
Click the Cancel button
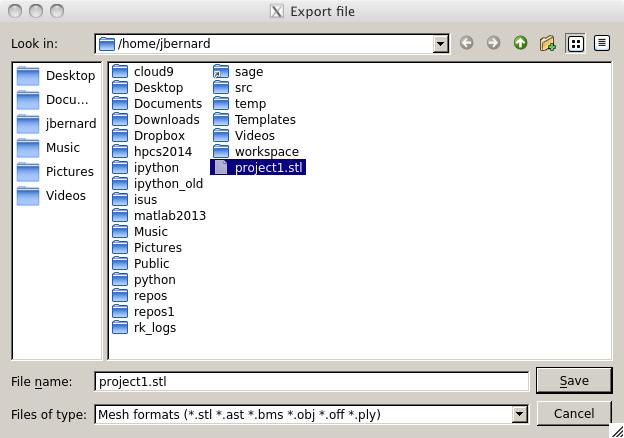[574, 414]
